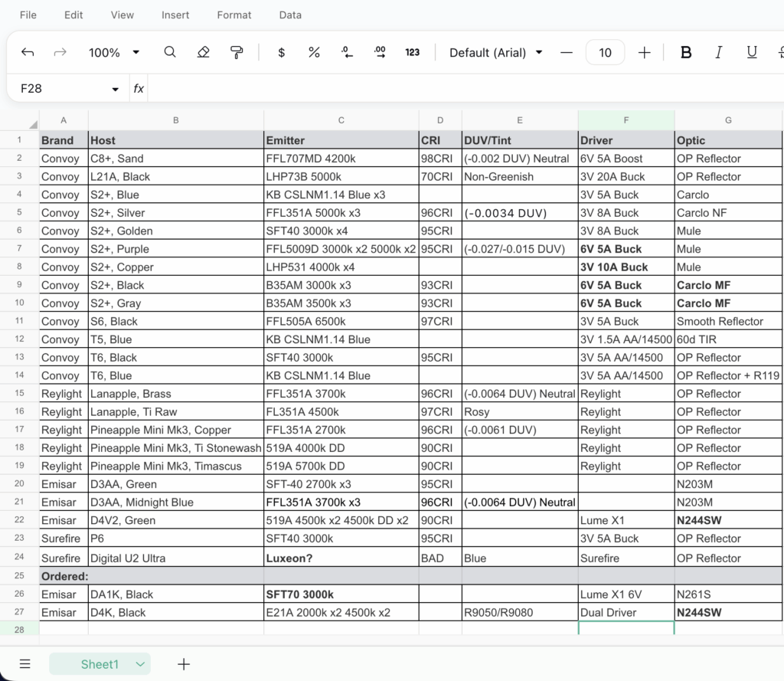
Task: Click the Brand header cell
Action: pyautogui.click(x=64, y=140)
